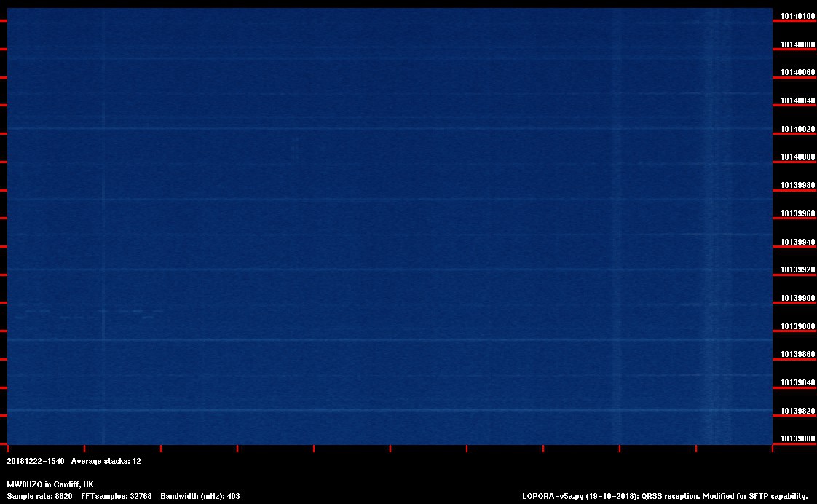Click the 20181222-1540 timestamp text
This screenshot has height=504, width=817.
pyautogui.click(x=35, y=461)
